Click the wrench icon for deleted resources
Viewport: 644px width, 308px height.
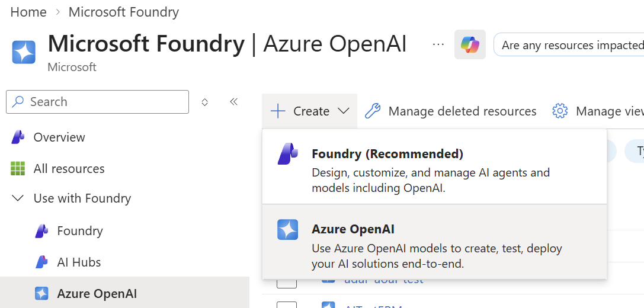point(373,111)
